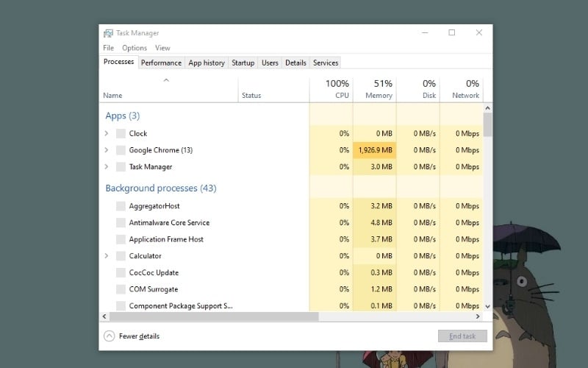Viewport: 588px width, 368px height.
Task: Click the AggregatorHost process icon
Action: click(x=121, y=206)
